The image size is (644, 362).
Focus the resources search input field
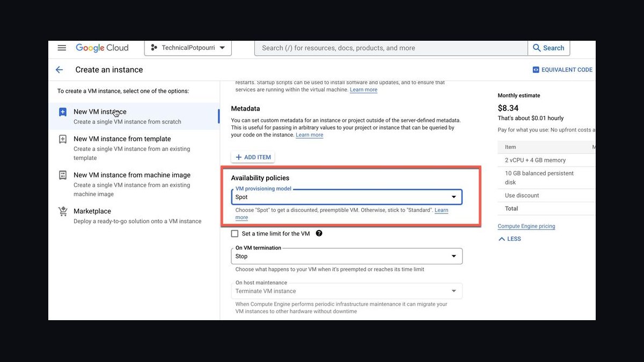(x=391, y=48)
